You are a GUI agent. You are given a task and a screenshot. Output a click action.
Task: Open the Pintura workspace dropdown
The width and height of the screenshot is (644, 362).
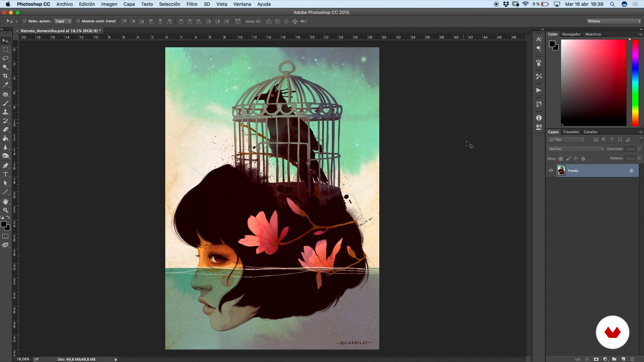[x=614, y=21]
